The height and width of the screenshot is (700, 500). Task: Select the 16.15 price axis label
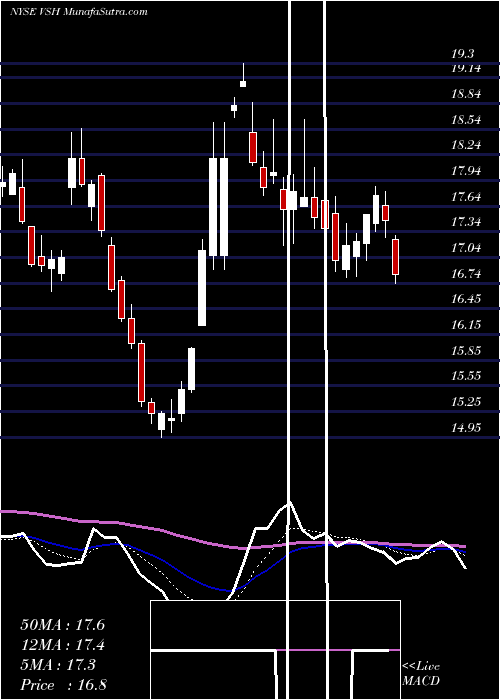466,325
